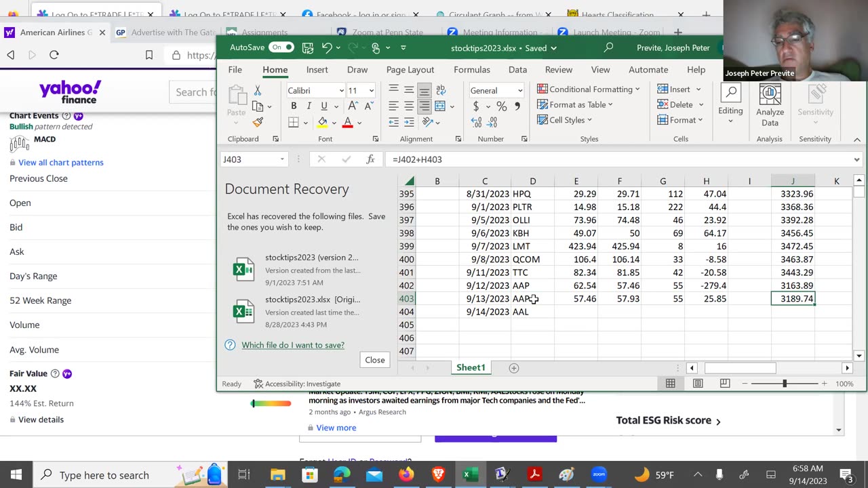This screenshot has width=868, height=488.
Task: Toggle the AutoSave switch
Action: pyautogui.click(x=281, y=47)
